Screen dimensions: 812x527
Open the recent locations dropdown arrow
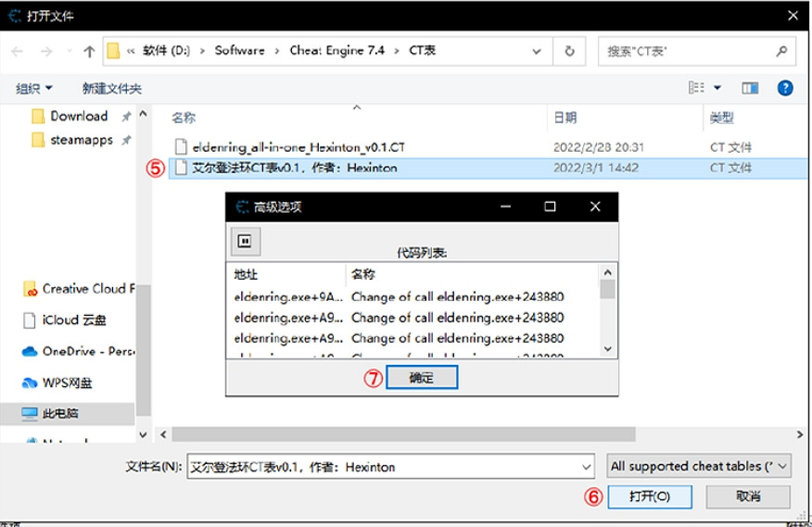(69, 51)
